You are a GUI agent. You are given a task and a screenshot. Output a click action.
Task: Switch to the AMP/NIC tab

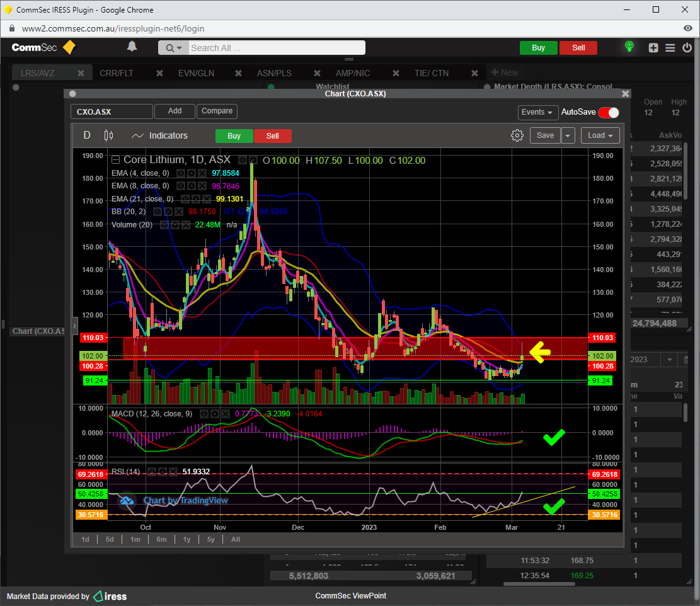click(353, 73)
